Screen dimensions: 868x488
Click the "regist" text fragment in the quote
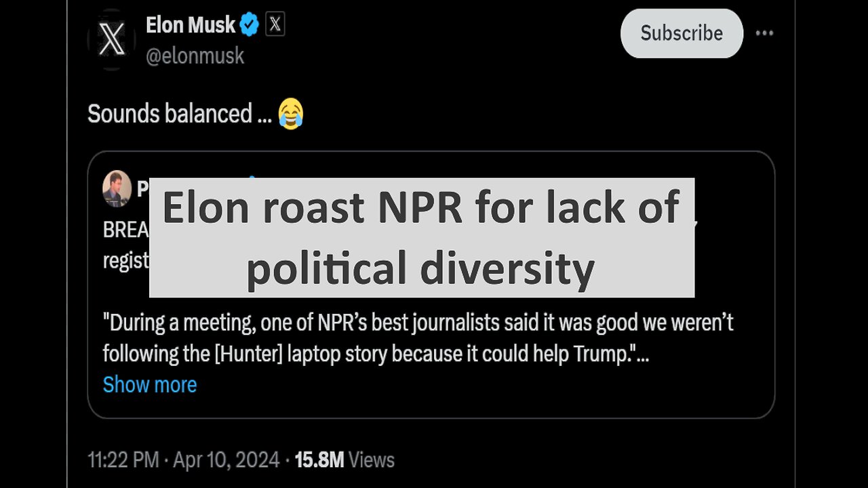pos(125,261)
